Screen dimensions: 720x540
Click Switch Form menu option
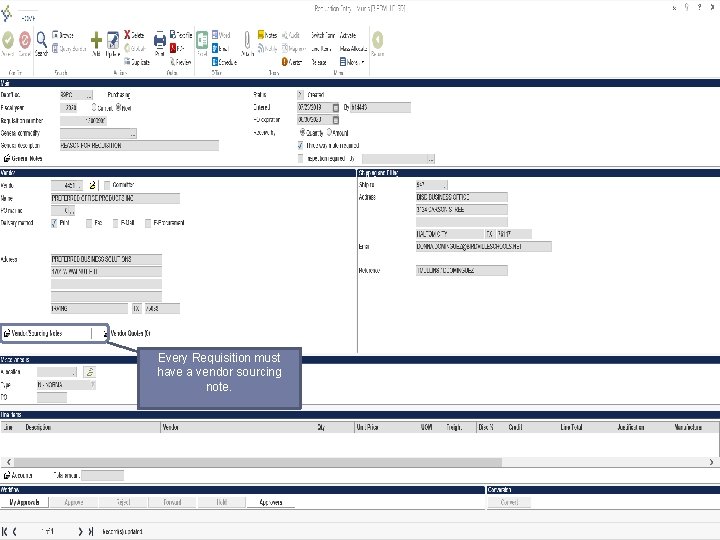pos(323,35)
